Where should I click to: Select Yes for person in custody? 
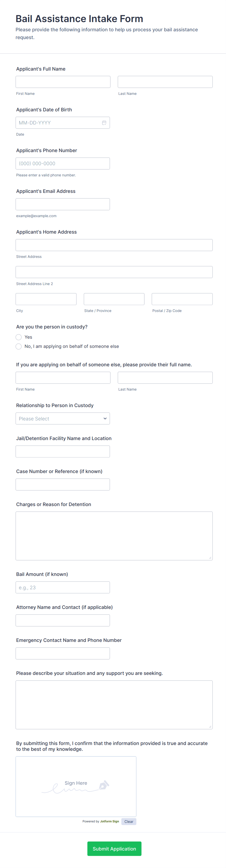pyautogui.click(x=18, y=337)
